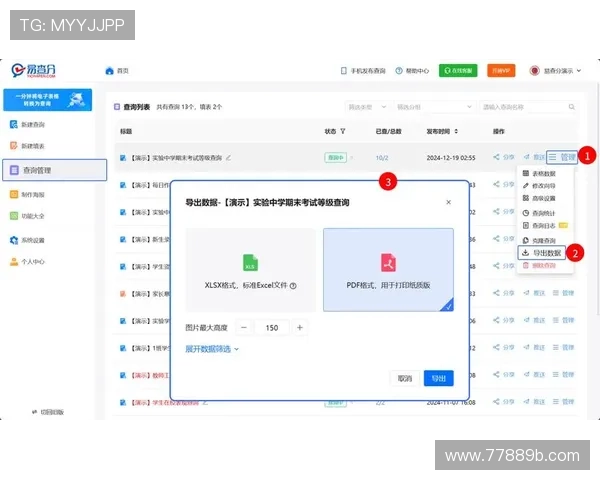The image size is (600, 480).
Task: Click the 150 height value field
Action: 272,328
